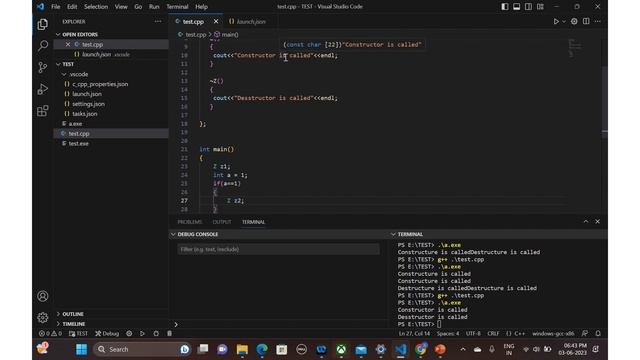Open the run button dropdown arrow
The width and height of the screenshot is (640, 360).
pos(564,22)
